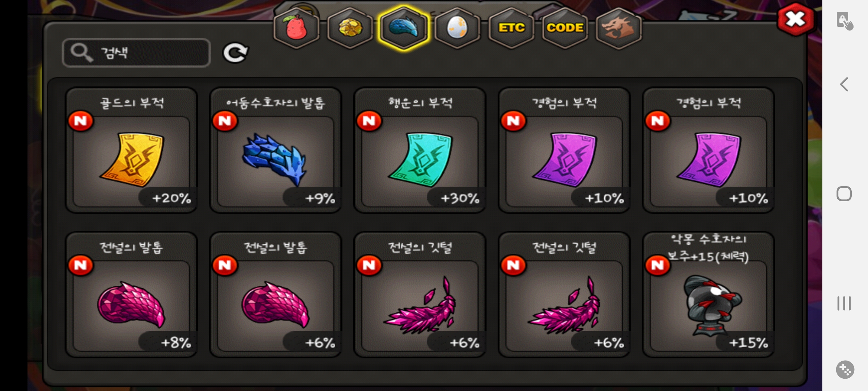
Task: Focus the 검색 search field
Action: point(136,53)
